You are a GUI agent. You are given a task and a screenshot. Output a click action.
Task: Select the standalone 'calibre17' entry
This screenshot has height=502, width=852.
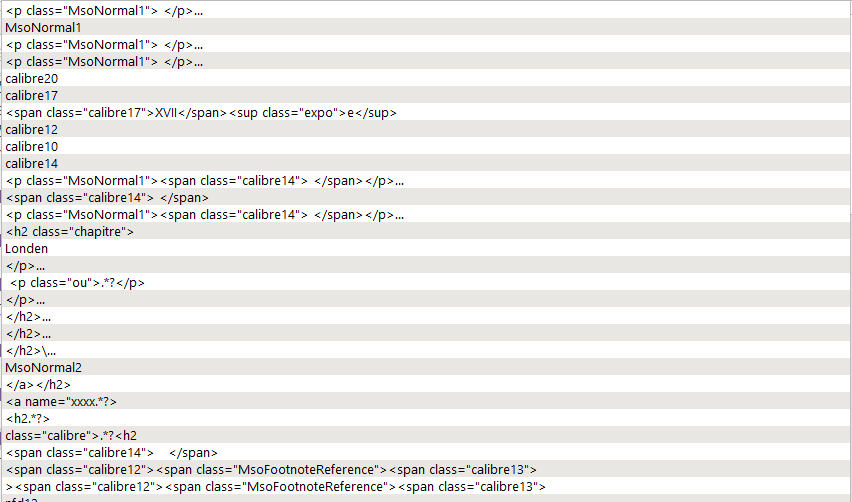point(32,95)
